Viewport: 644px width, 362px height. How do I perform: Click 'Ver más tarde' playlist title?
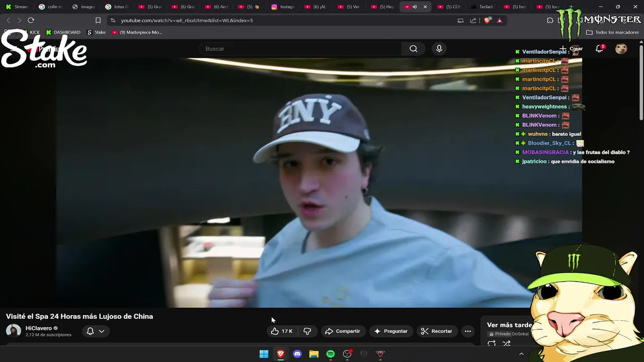click(x=509, y=325)
